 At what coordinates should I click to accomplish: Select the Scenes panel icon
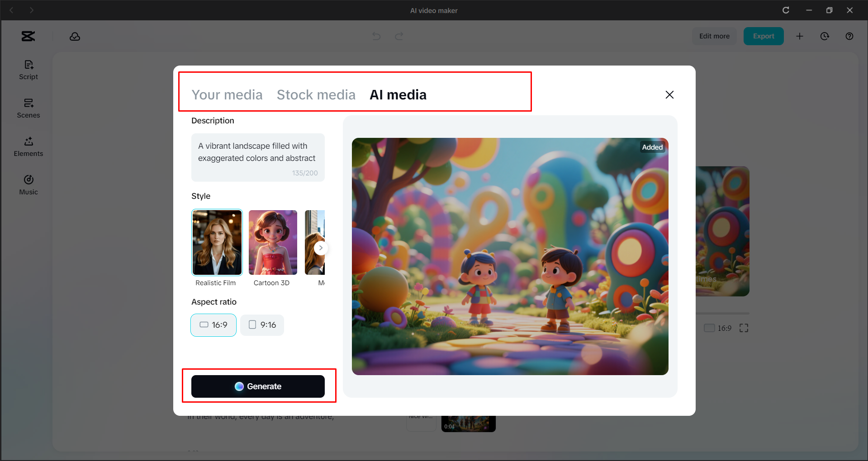[x=28, y=108]
